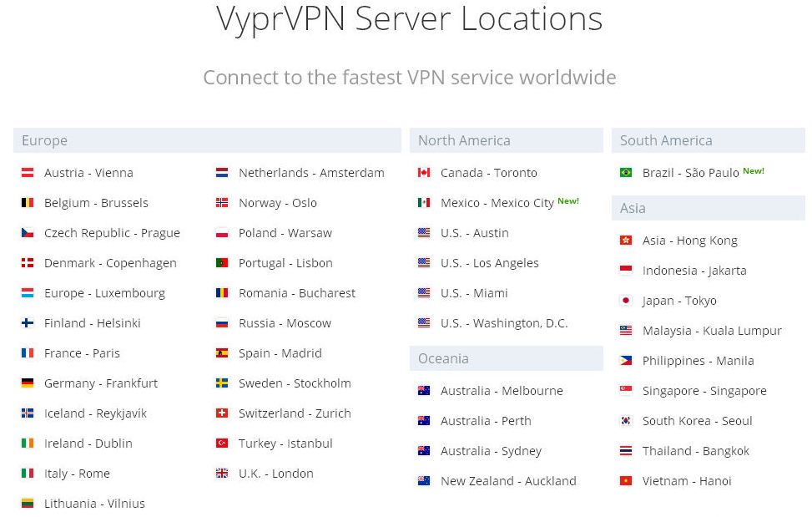This screenshot has width=812, height=517.
Task: Click the Romania flag icon
Action: point(222,292)
